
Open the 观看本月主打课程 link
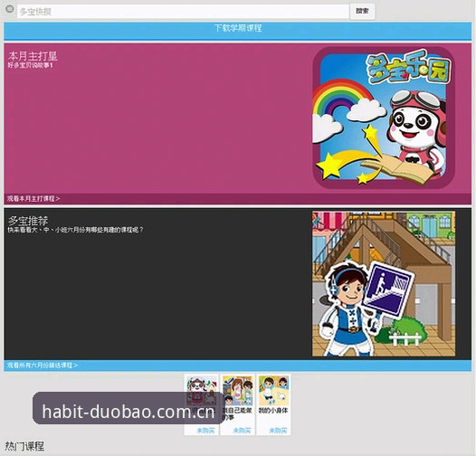[x=33, y=198]
